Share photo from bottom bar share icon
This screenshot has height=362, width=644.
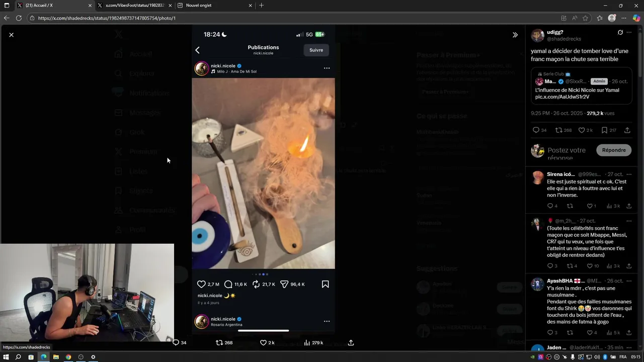click(351, 342)
